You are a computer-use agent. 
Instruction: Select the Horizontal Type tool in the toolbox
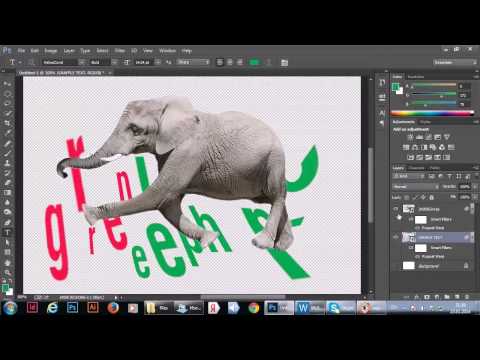tap(7, 233)
